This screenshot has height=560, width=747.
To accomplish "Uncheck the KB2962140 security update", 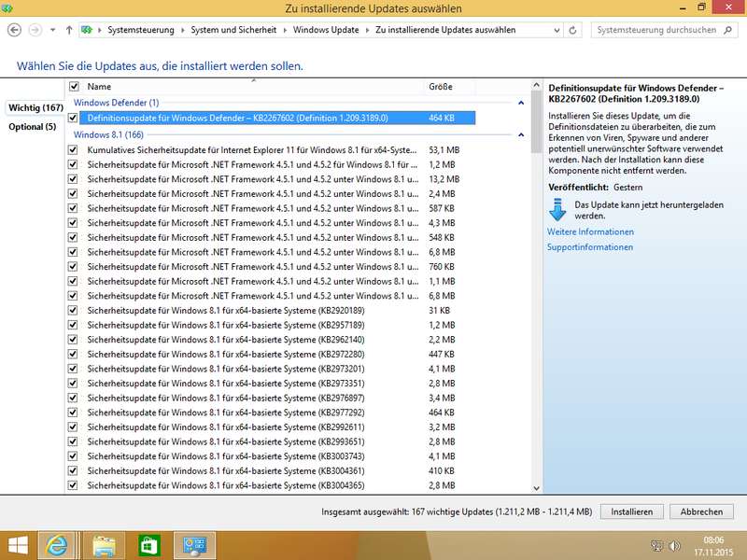I will [x=73, y=340].
